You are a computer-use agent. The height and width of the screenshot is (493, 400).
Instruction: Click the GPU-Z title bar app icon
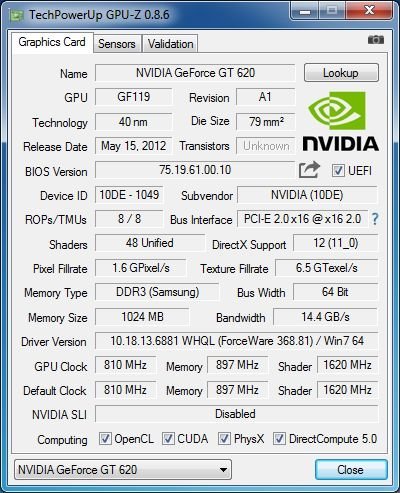pyautogui.click(x=17, y=15)
